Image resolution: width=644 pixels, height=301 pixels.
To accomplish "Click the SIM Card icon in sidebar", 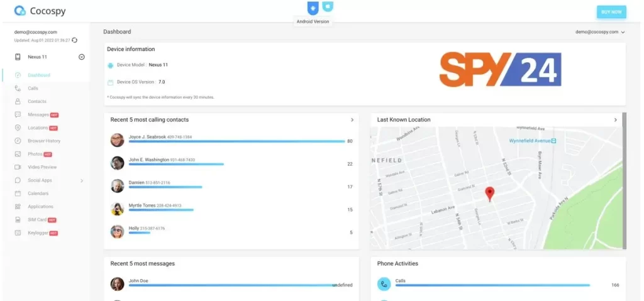I will coord(18,220).
